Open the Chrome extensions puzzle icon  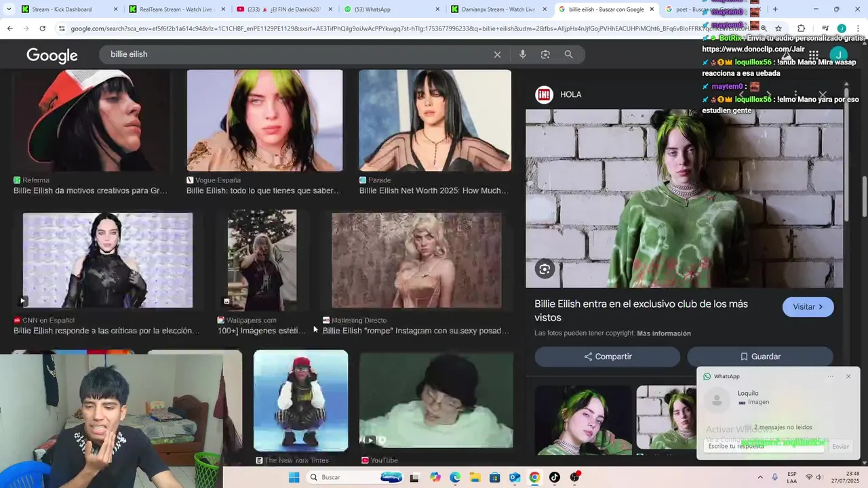[x=801, y=28]
